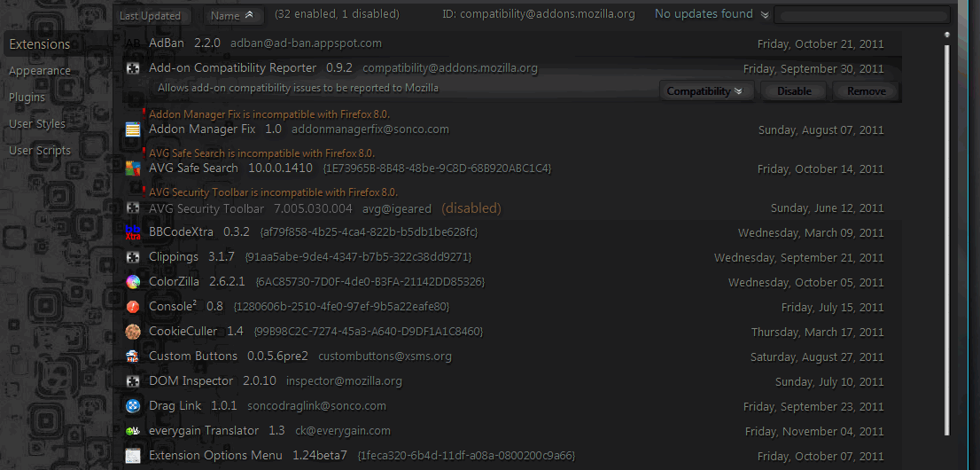Sort extensions by Name
The width and height of the screenshot is (980, 470).
(232, 16)
